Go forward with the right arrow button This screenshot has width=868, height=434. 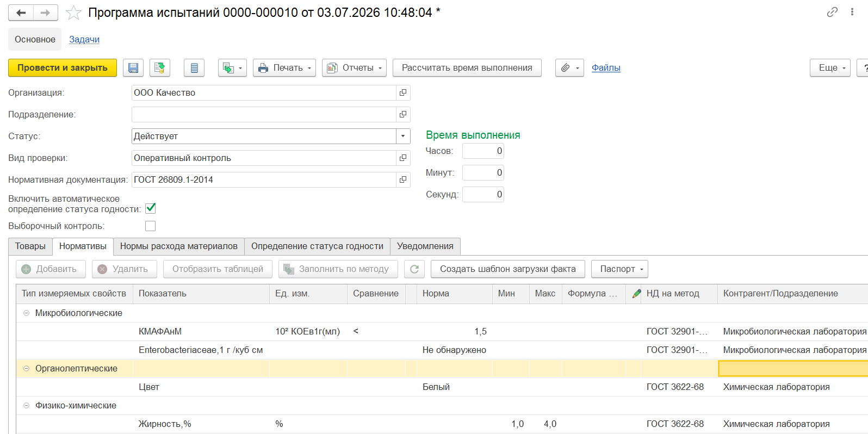click(46, 13)
